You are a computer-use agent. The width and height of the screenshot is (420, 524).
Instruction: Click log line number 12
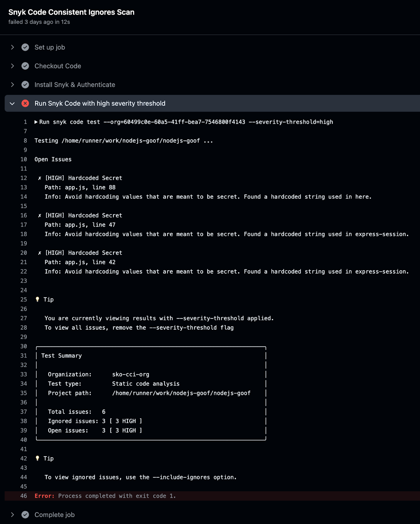pyautogui.click(x=24, y=178)
